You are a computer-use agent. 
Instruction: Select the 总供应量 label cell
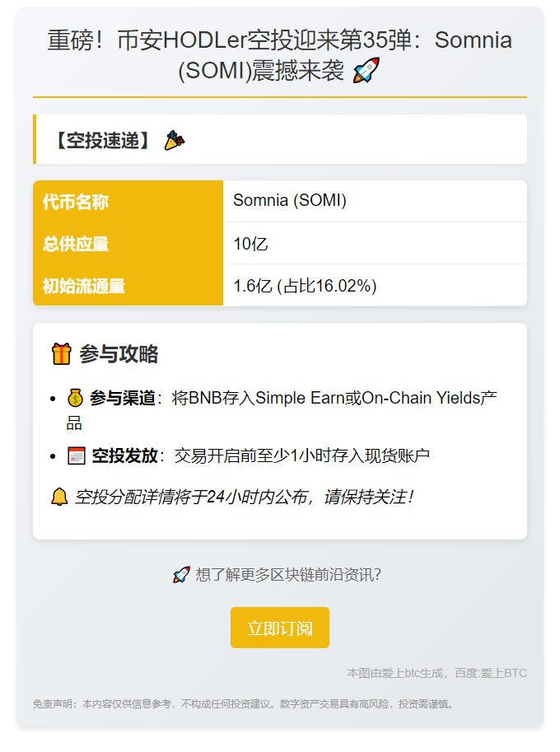coord(128,244)
